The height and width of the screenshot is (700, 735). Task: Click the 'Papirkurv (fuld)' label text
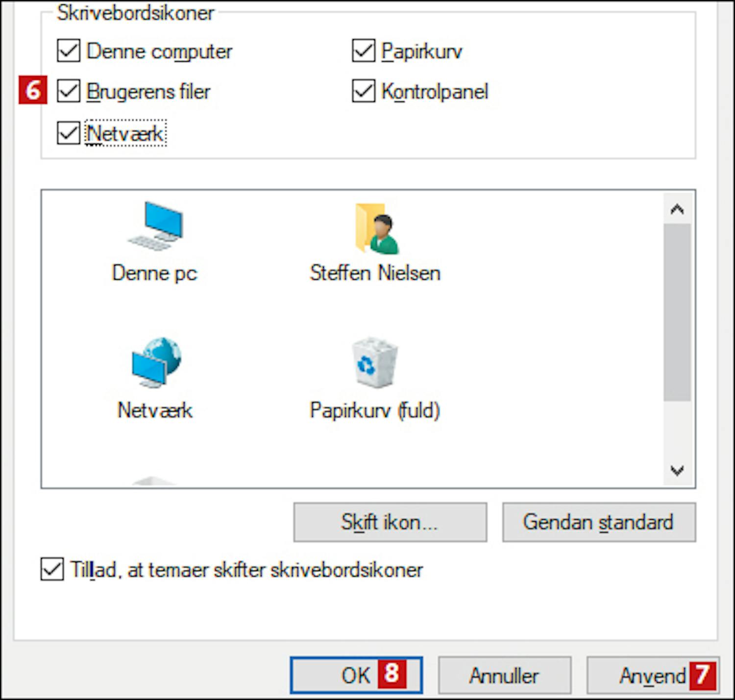[375, 410]
